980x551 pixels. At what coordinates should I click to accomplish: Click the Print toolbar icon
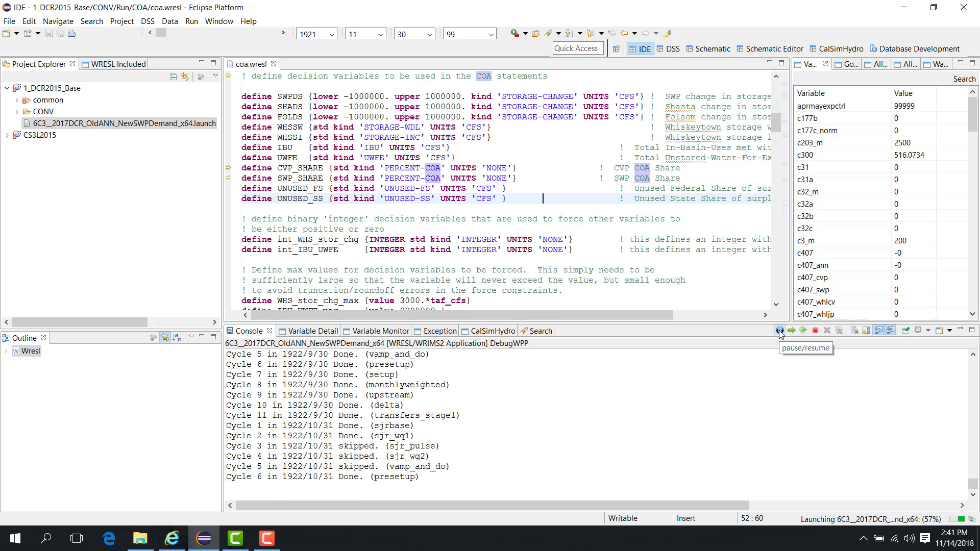[72, 34]
